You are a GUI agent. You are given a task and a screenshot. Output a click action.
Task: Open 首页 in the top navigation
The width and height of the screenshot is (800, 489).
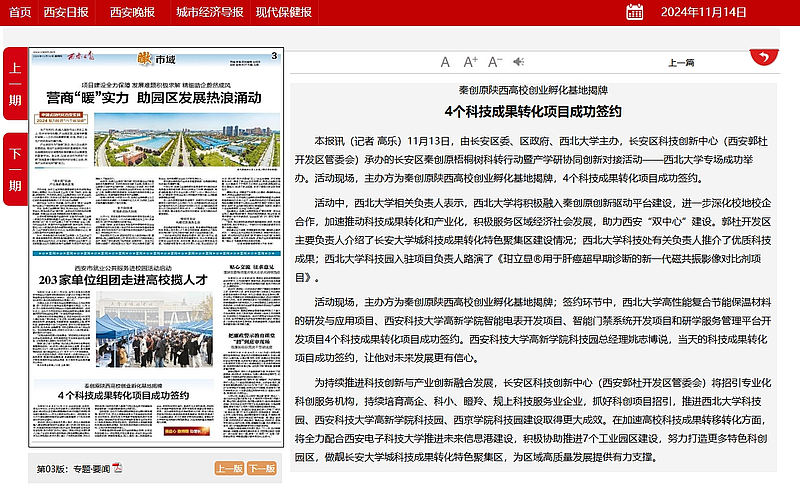coord(19,12)
